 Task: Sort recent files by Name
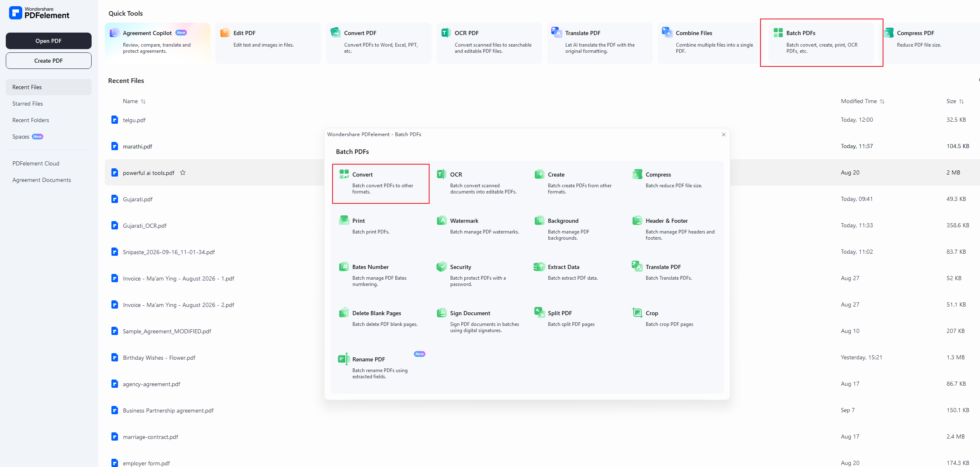click(x=143, y=101)
